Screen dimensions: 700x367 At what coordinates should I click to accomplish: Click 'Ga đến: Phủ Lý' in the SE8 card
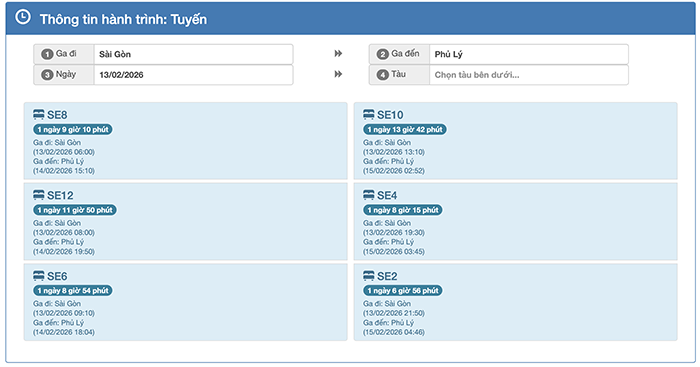58,161
